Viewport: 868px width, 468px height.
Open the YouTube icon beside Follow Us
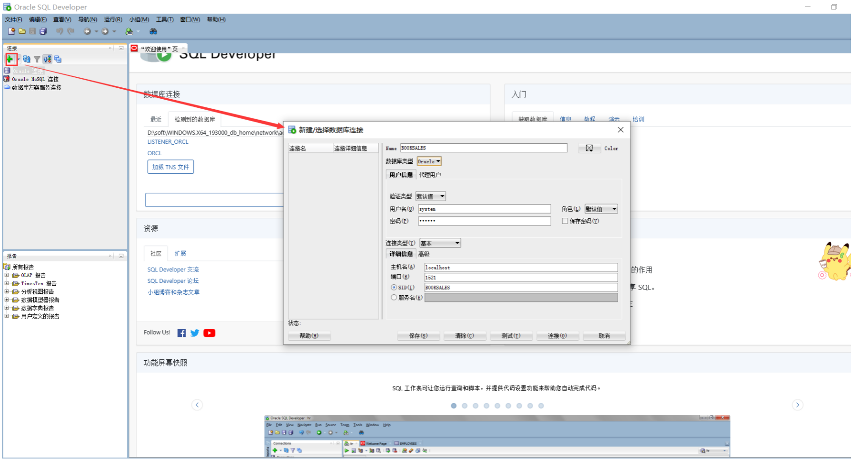coord(209,333)
